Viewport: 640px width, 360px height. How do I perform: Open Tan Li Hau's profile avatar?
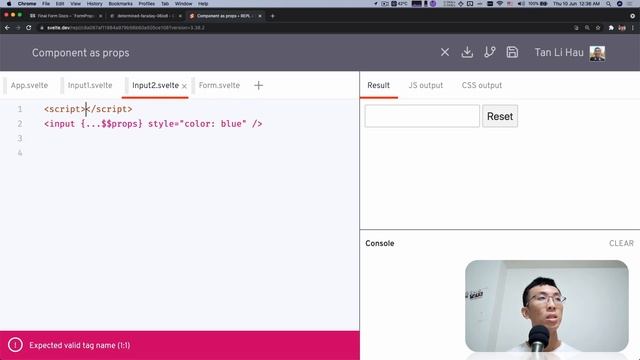click(597, 53)
